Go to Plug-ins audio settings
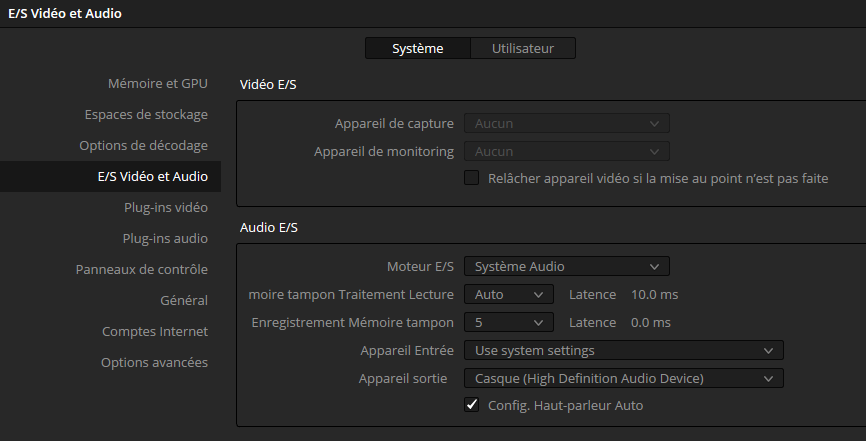This screenshot has height=441, width=866. pos(165,238)
